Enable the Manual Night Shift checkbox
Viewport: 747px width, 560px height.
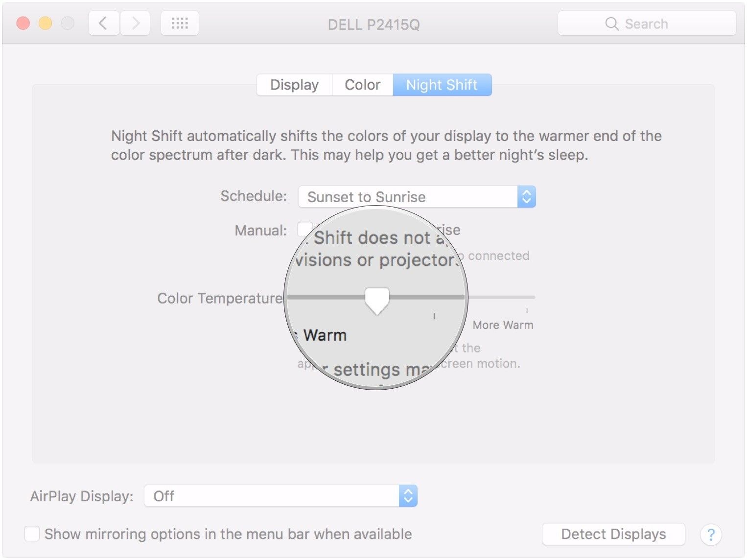304,229
